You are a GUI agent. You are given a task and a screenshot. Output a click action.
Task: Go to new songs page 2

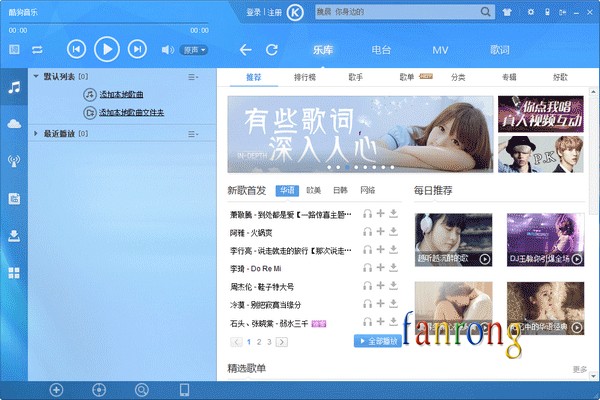259,342
